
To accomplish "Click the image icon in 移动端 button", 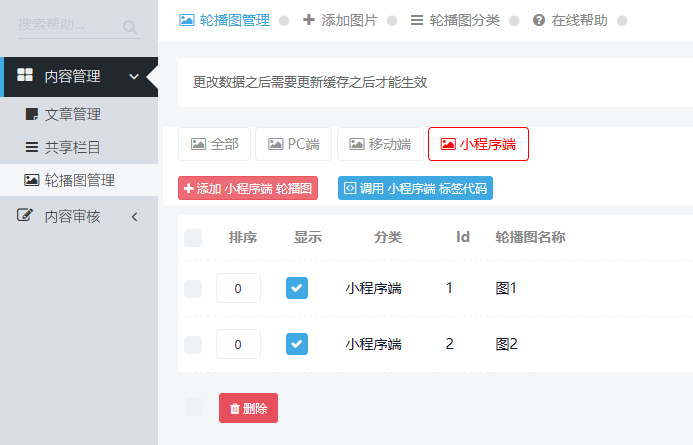I will pos(357,144).
